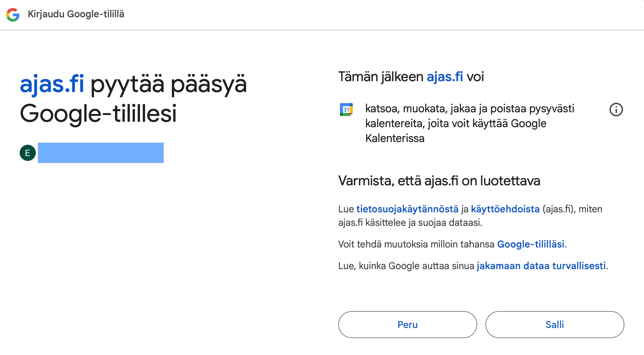The width and height of the screenshot is (644, 355).
Task: Click 'Voit tehdä muutoksia milloin tahansa' text
Action: (x=417, y=244)
